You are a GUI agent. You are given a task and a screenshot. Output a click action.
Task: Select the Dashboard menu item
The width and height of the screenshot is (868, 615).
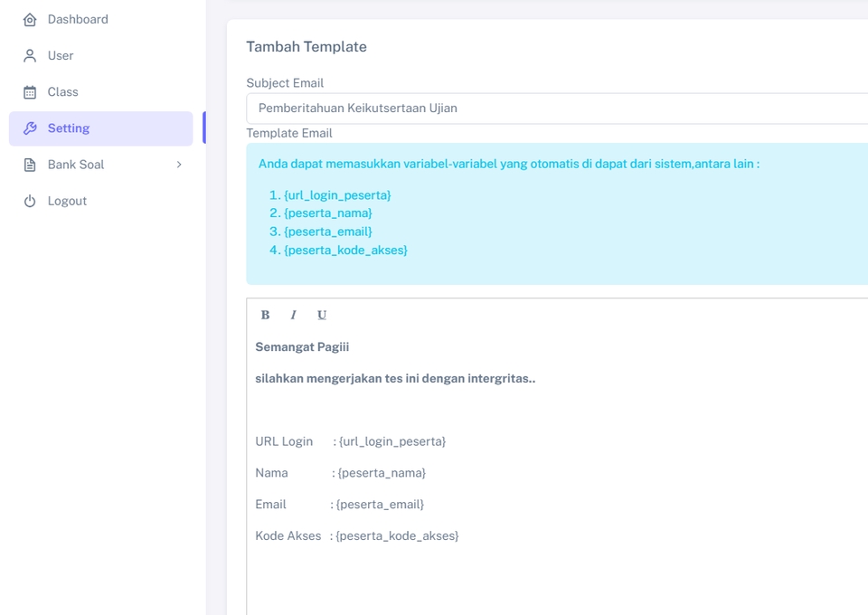pos(78,19)
